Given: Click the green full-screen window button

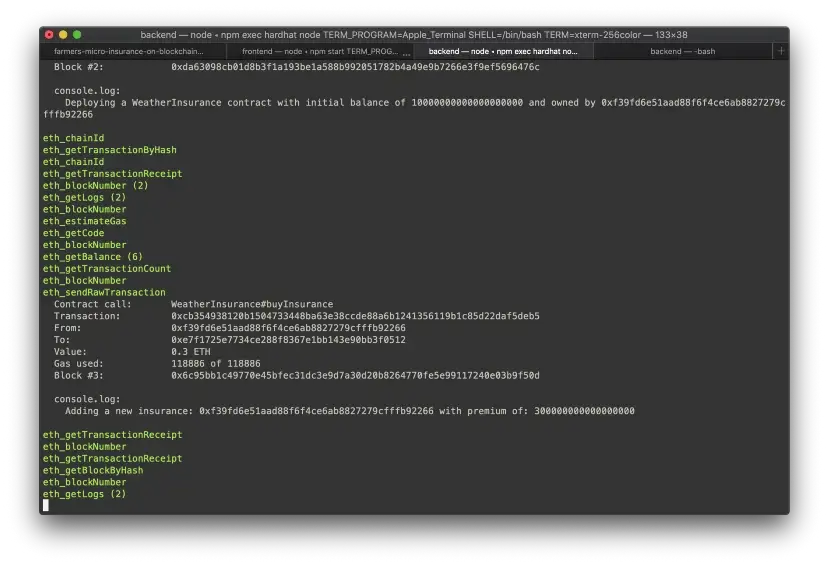Looking at the screenshot, I should (77, 34).
